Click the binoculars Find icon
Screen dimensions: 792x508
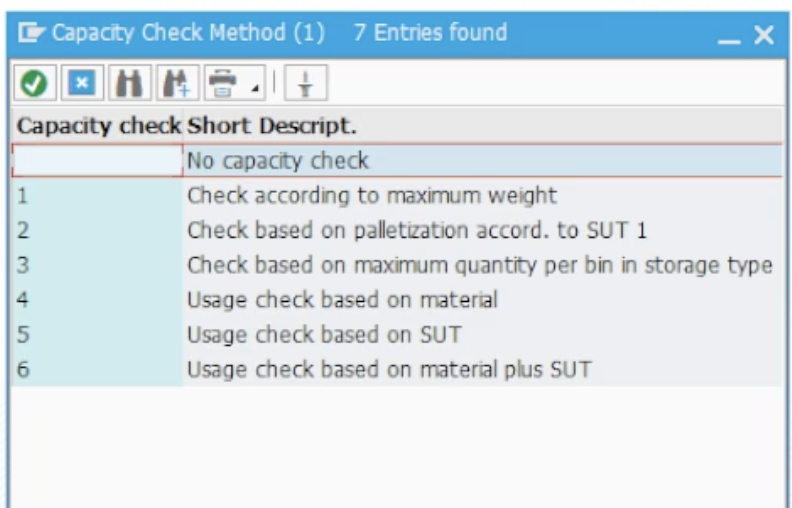point(129,84)
